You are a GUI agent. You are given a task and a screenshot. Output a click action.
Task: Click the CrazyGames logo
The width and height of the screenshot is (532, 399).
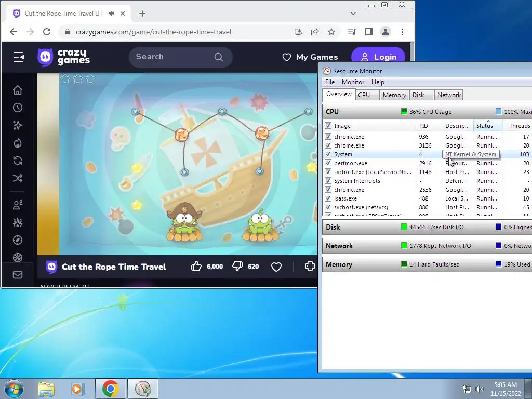64,57
